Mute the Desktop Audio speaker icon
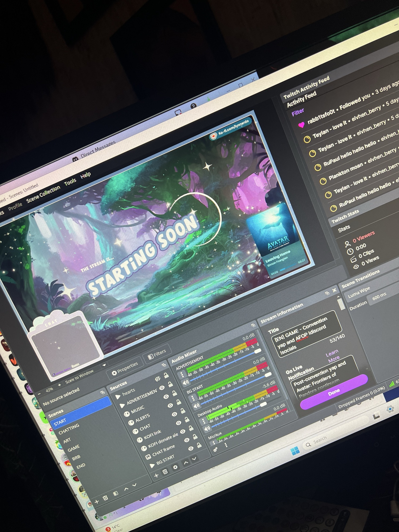 click(207, 428)
